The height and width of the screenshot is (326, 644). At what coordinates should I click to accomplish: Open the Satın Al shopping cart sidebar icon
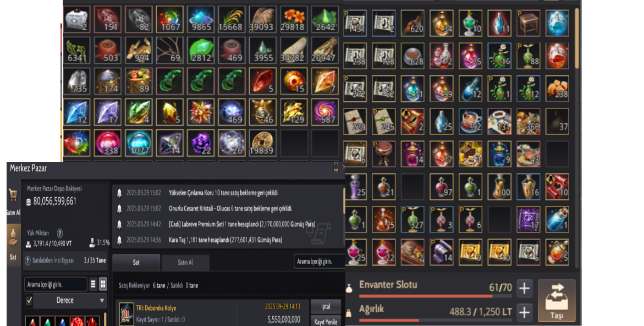[13, 195]
